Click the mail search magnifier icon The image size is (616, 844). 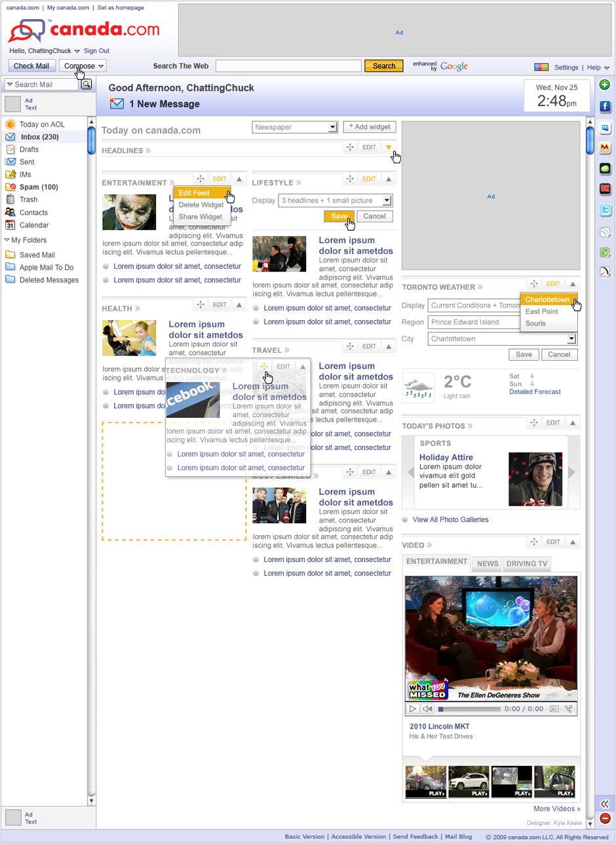tap(87, 85)
